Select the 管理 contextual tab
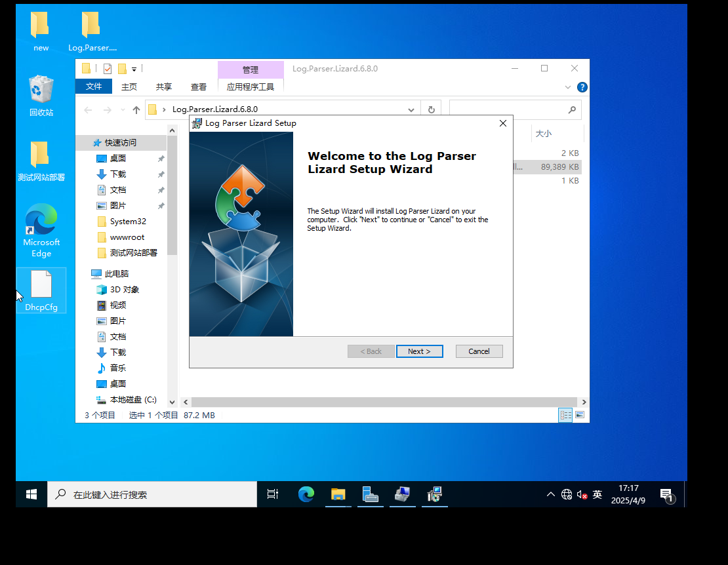728x565 pixels. [x=251, y=69]
